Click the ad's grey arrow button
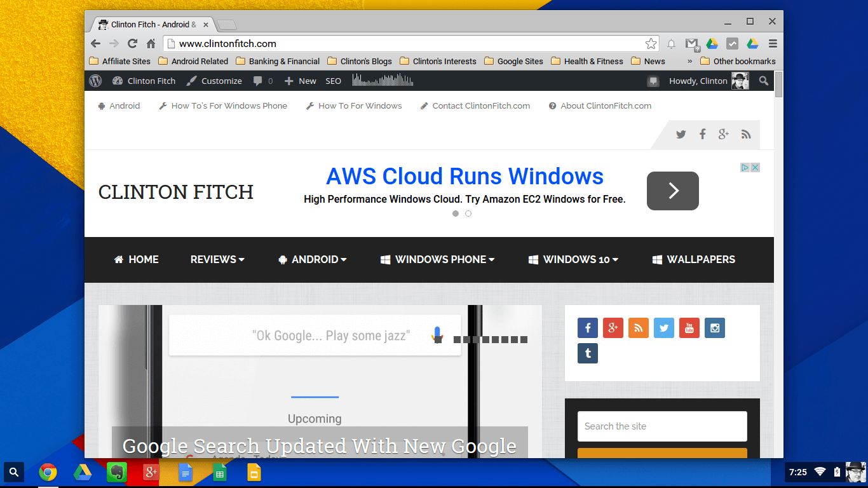The height and width of the screenshot is (488, 868). point(673,191)
